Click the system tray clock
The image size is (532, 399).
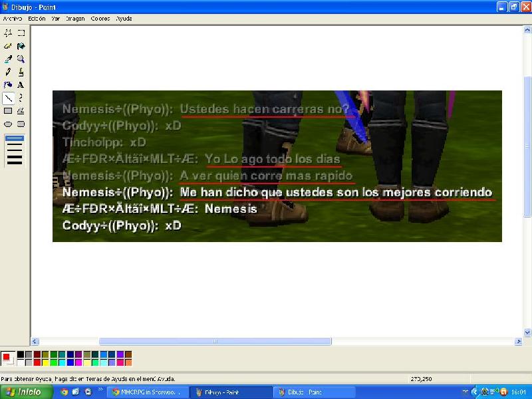[x=518, y=392]
